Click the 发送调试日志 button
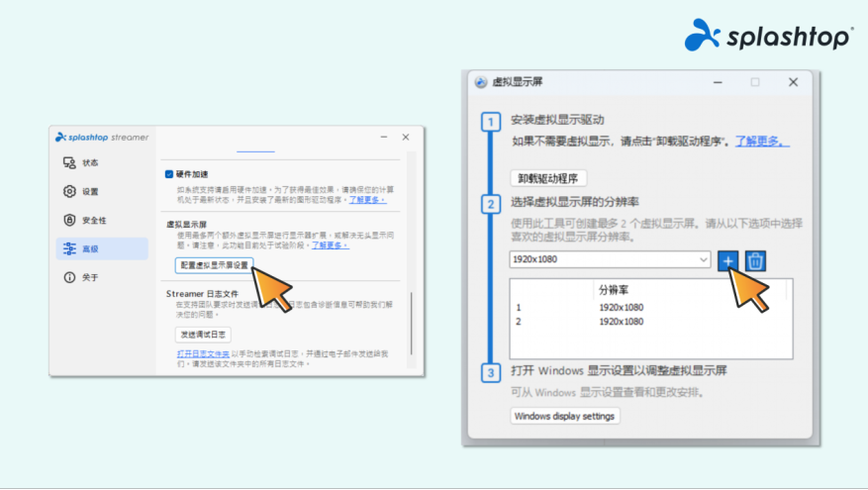Image resolution: width=868 pixels, height=490 pixels. point(203,335)
